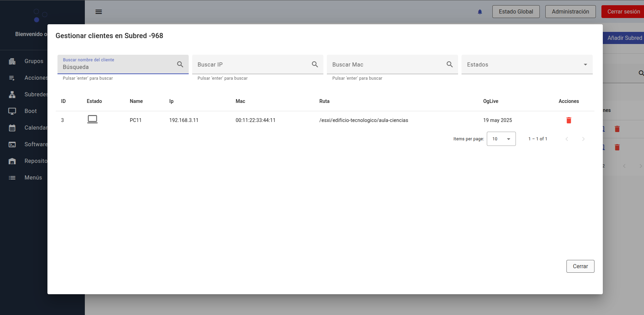644x315 pixels.
Task: Click the laptop status icon for PC11
Action: 92,120
